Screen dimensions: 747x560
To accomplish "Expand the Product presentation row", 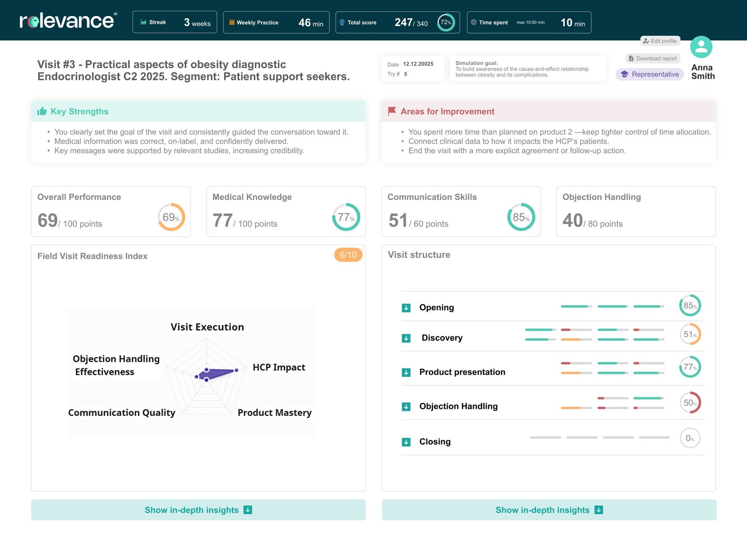I will (x=406, y=372).
